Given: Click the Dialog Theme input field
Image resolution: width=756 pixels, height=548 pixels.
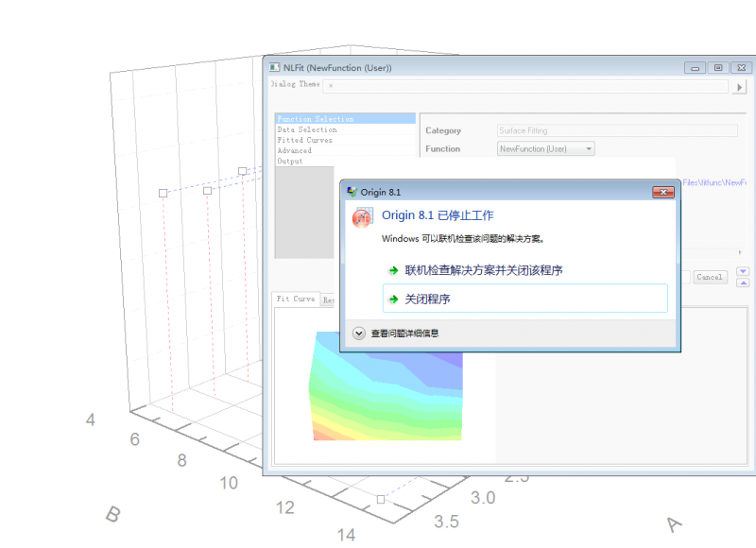Looking at the screenshot, I should pyautogui.click(x=525, y=86).
